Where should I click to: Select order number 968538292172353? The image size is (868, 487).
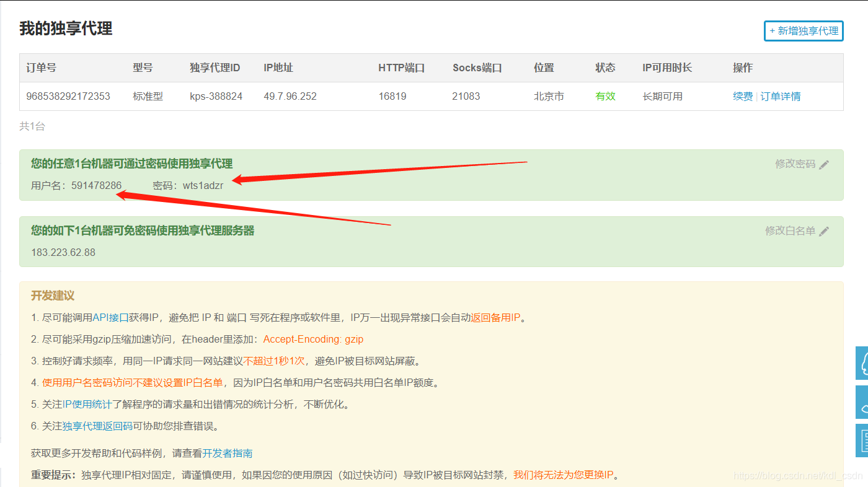tap(68, 97)
